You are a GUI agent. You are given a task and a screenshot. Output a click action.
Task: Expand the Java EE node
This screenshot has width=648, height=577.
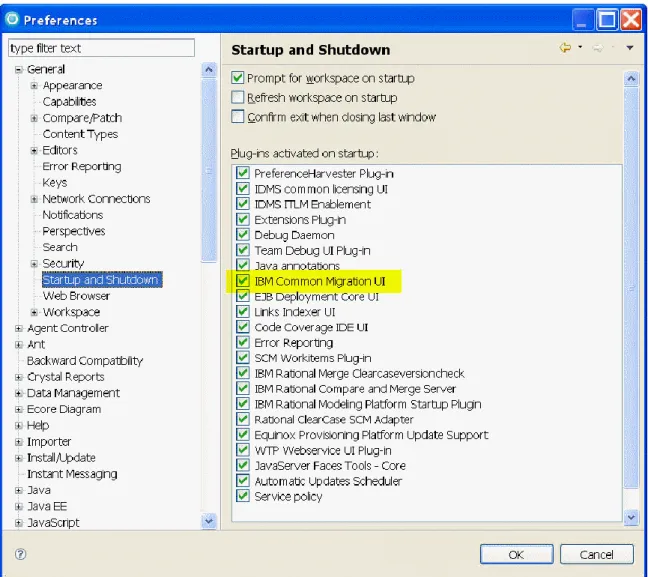pos(18,506)
